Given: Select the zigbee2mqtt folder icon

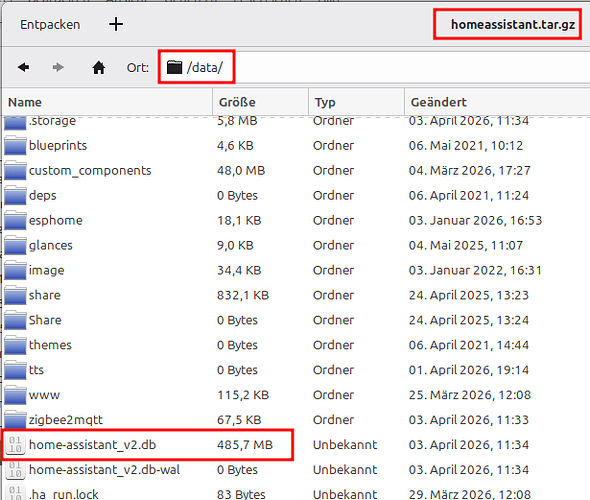Looking at the screenshot, I should (x=15, y=420).
